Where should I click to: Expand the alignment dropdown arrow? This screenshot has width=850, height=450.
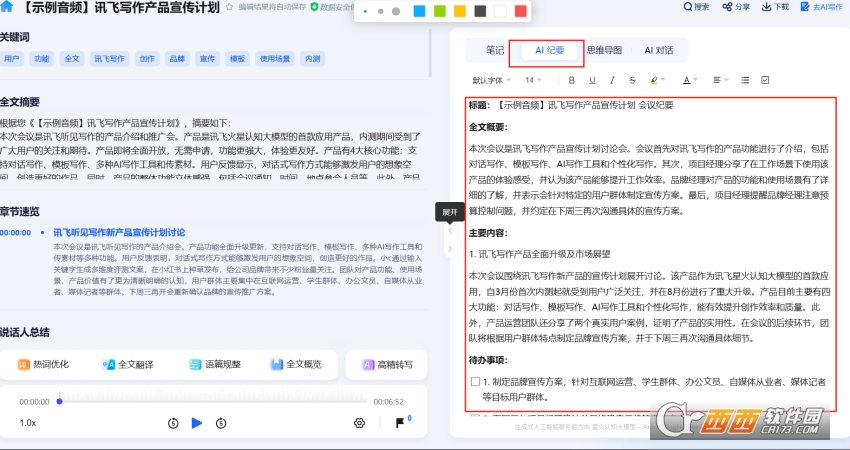coord(726,80)
